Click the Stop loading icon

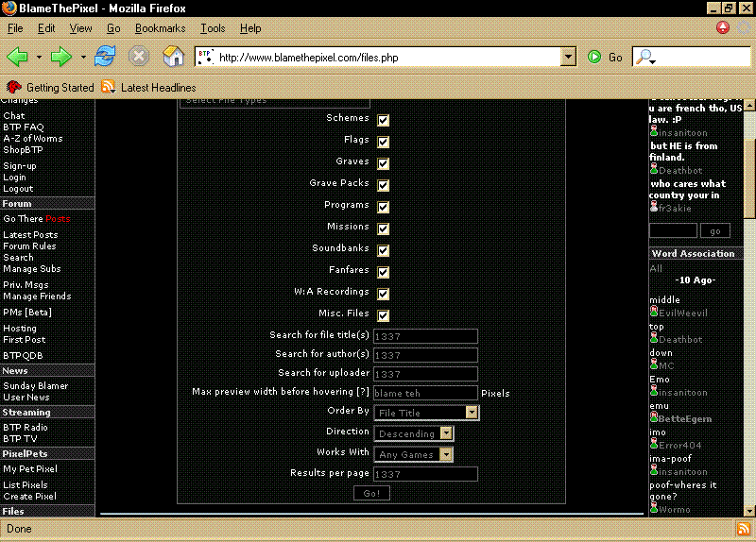[x=139, y=57]
